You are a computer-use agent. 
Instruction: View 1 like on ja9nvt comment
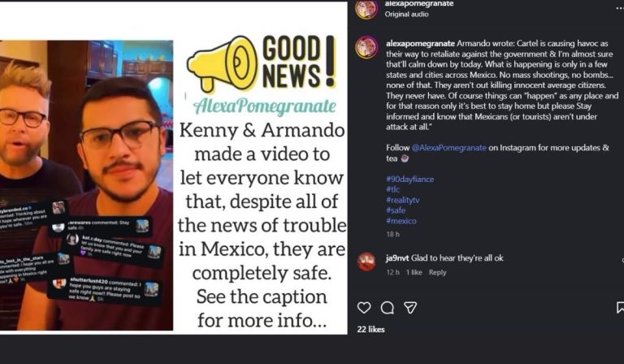click(414, 272)
